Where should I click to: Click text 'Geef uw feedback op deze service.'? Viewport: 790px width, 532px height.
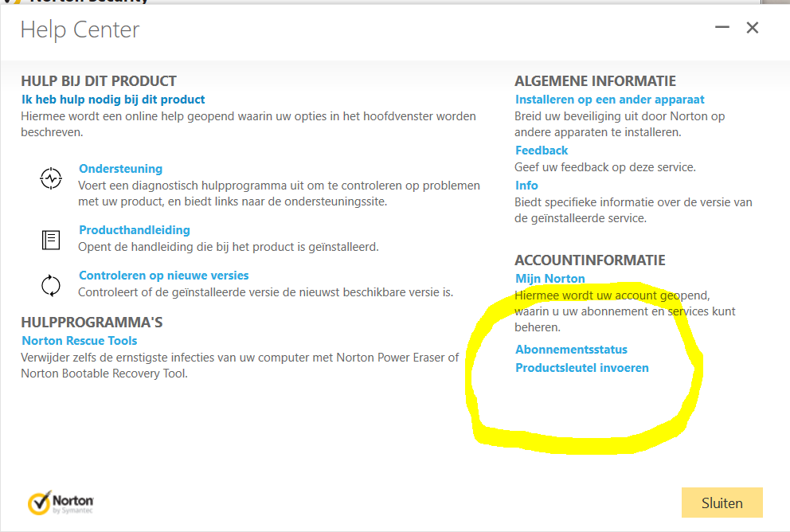[605, 167]
